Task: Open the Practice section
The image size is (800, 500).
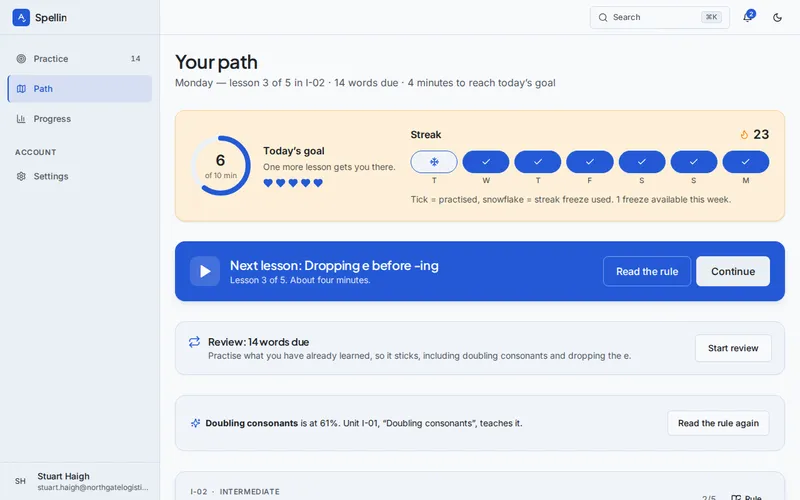Action: pyautogui.click(x=80, y=59)
